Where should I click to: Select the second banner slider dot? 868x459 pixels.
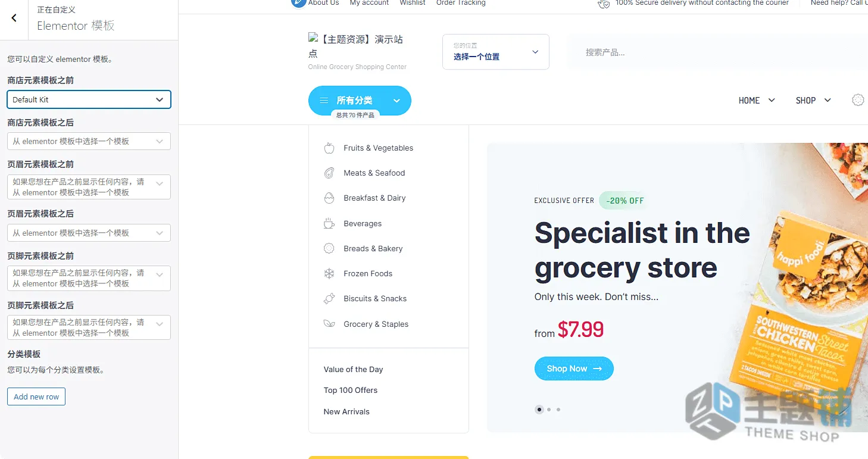coord(549,410)
